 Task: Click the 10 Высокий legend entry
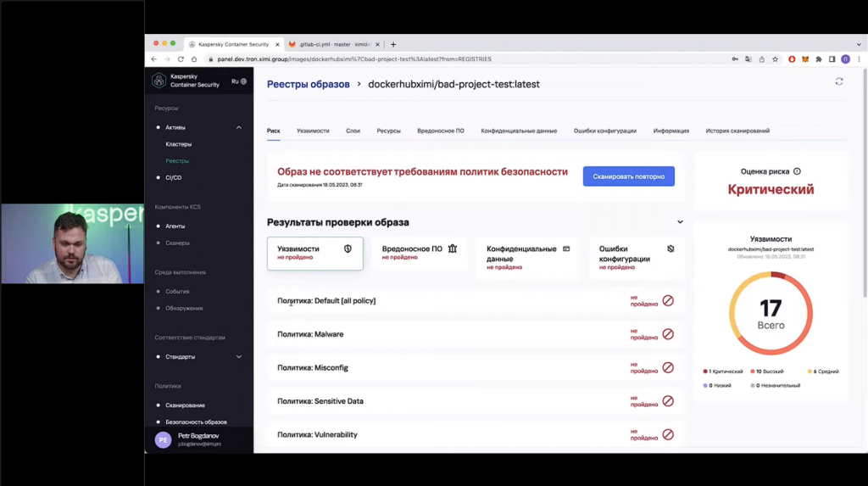pos(766,371)
